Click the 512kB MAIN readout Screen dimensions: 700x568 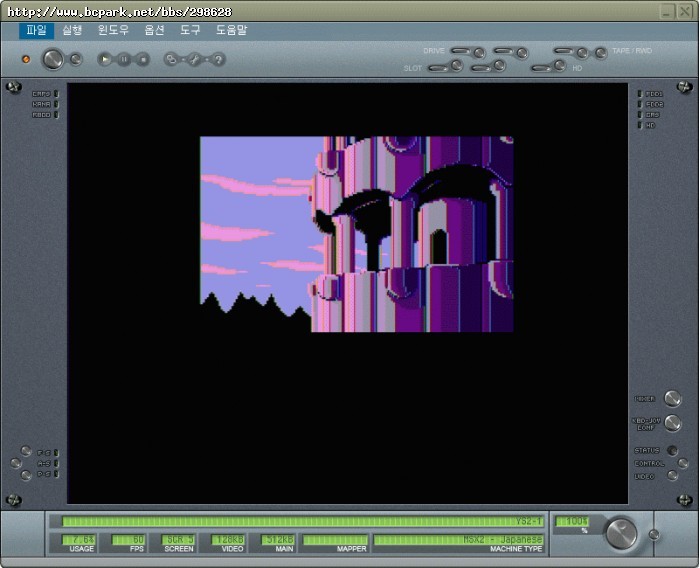[278, 540]
